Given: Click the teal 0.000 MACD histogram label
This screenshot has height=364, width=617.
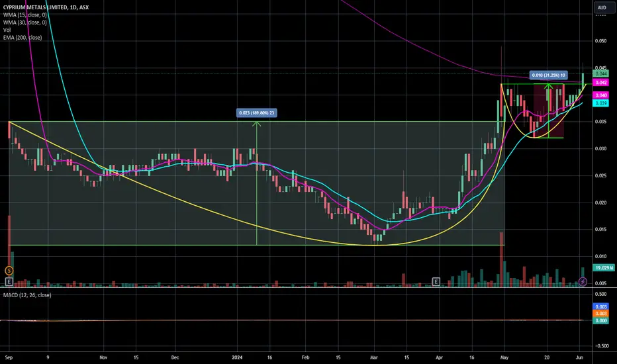Looking at the screenshot, I should point(601,321).
